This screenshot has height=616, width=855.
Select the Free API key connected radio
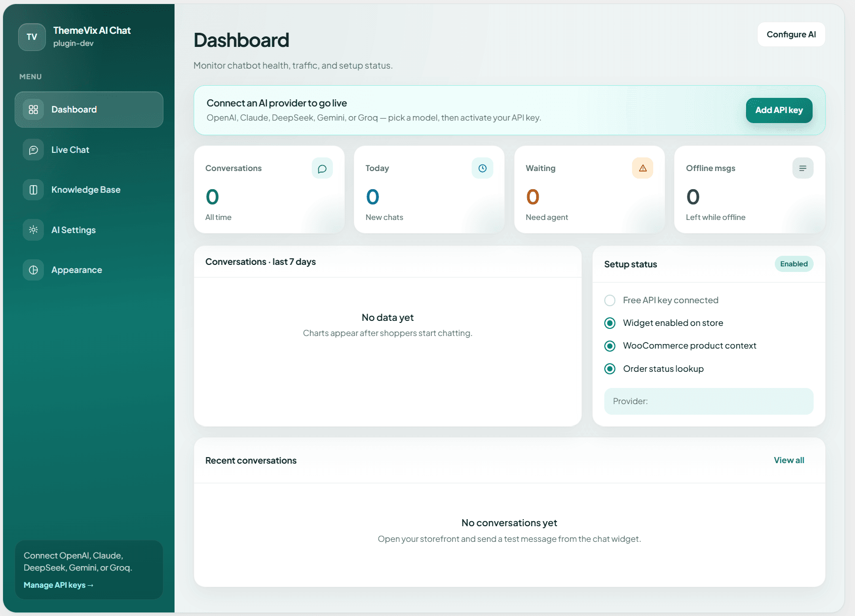click(x=610, y=300)
